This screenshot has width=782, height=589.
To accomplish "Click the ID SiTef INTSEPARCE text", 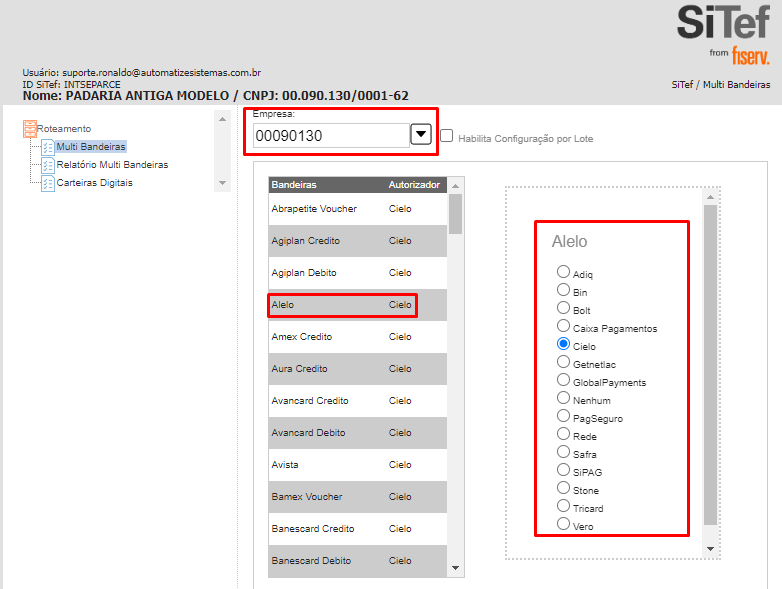I will point(71,84).
